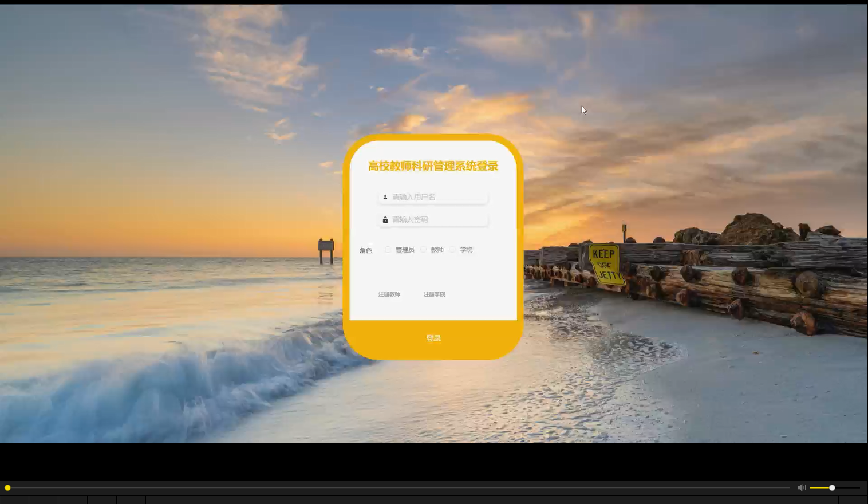This screenshot has height=504, width=868.
Task: Select the 教师 role radio button
Action: coord(424,250)
